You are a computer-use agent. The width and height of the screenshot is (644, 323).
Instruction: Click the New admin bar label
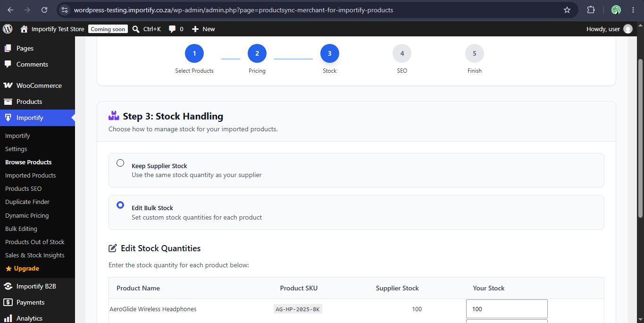pyautogui.click(x=209, y=29)
